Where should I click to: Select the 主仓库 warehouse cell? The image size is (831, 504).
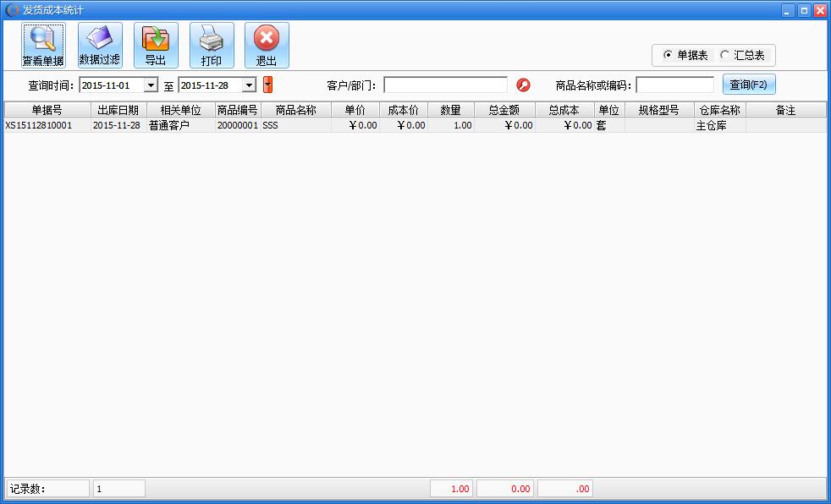pos(720,125)
